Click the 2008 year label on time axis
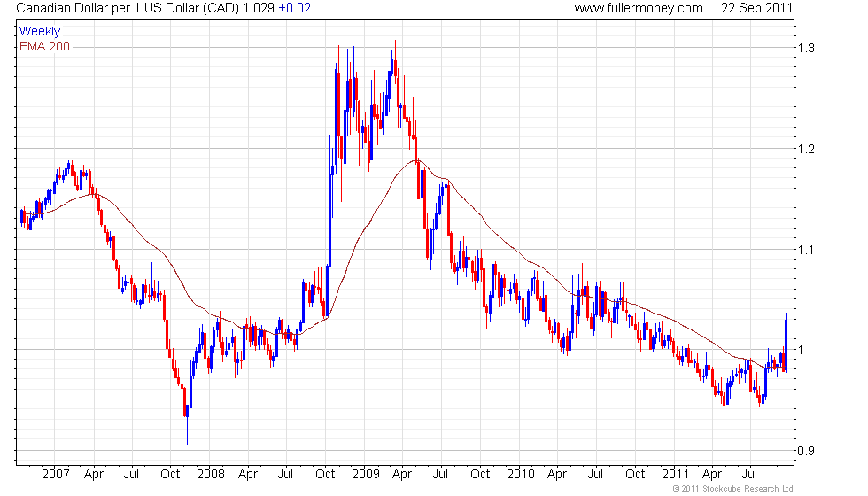This screenshot has height=496, width=868. pyautogui.click(x=211, y=475)
